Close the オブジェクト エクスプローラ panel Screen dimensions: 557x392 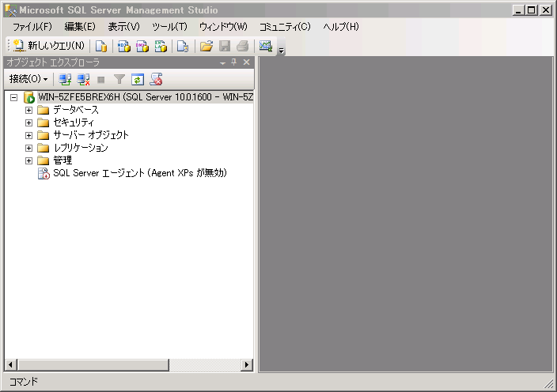click(247, 62)
